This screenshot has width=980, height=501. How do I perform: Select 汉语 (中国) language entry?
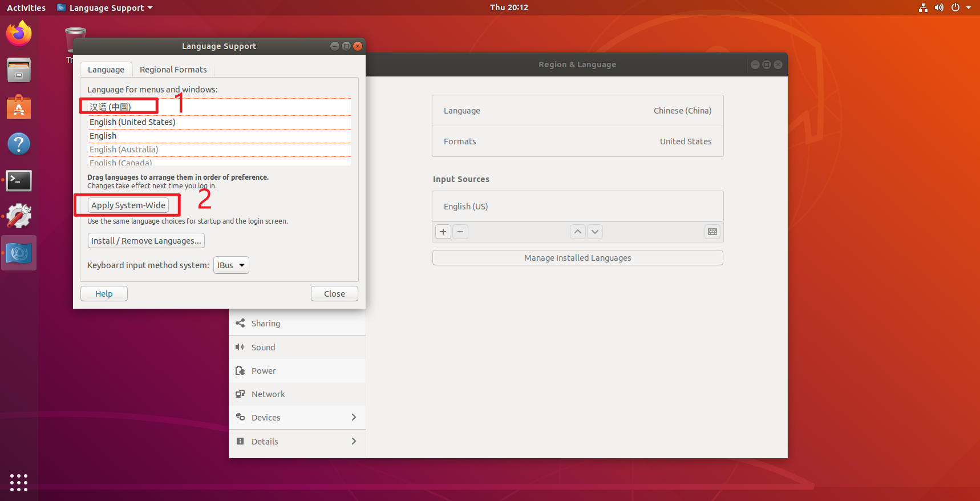pos(219,107)
